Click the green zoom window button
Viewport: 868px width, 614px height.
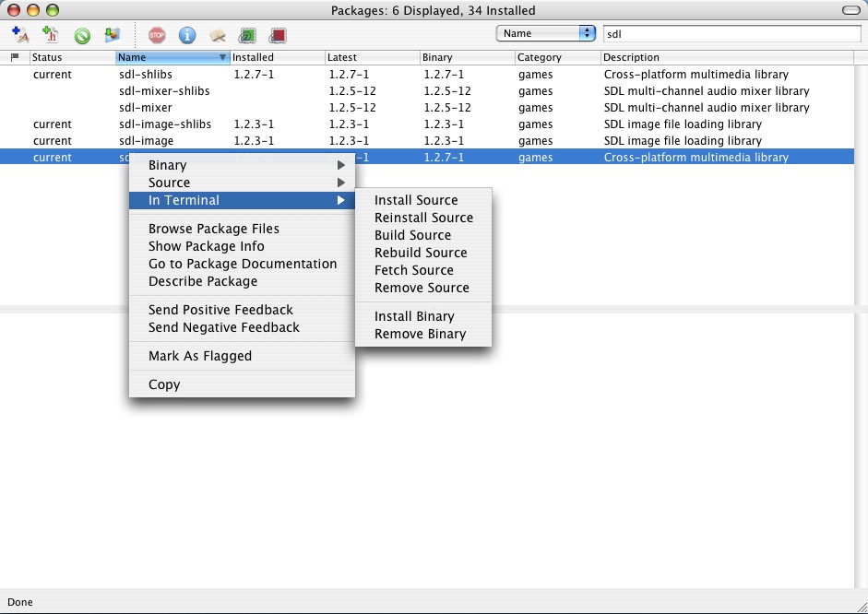coord(53,10)
